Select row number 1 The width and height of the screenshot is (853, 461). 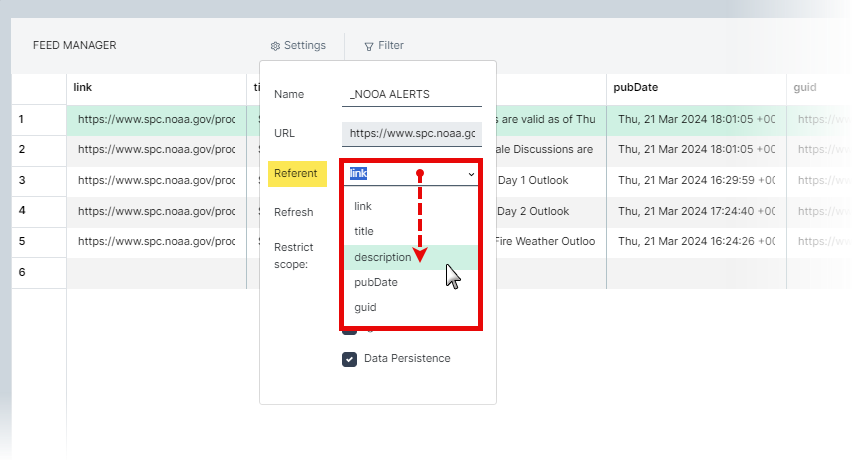point(39,120)
